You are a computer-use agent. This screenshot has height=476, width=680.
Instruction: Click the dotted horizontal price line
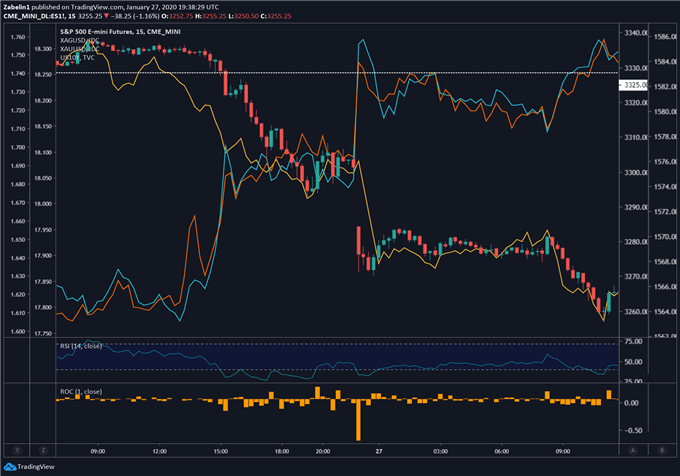[337, 73]
